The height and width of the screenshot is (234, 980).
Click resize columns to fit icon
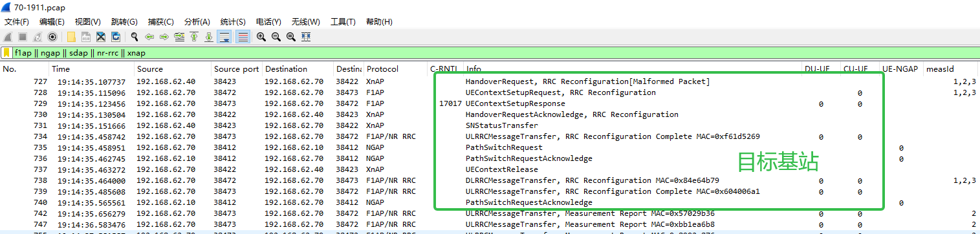coord(306,37)
